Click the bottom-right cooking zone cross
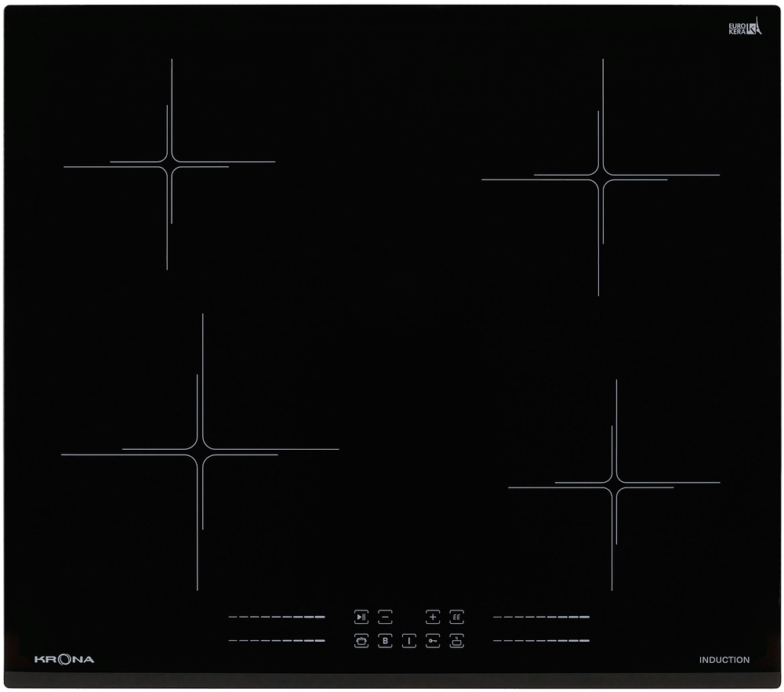Viewport: 784px width, 692px height. tap(614, 485)
